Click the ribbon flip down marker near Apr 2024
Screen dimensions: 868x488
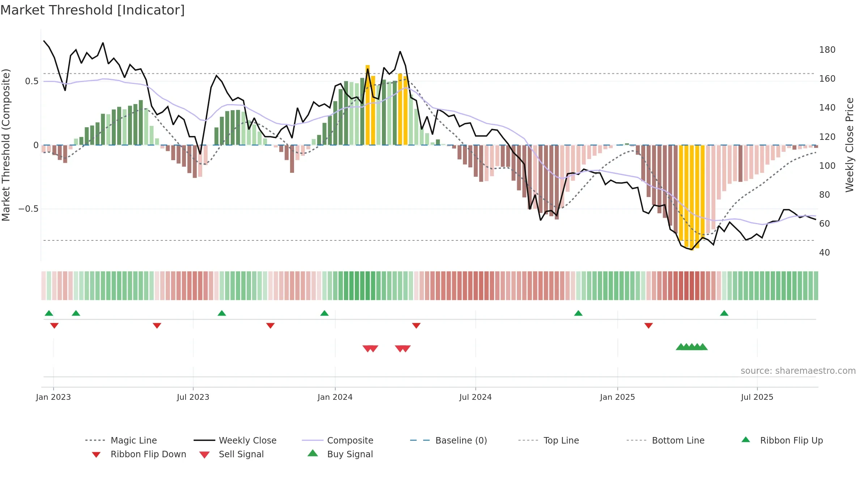(x=416, y=326)
